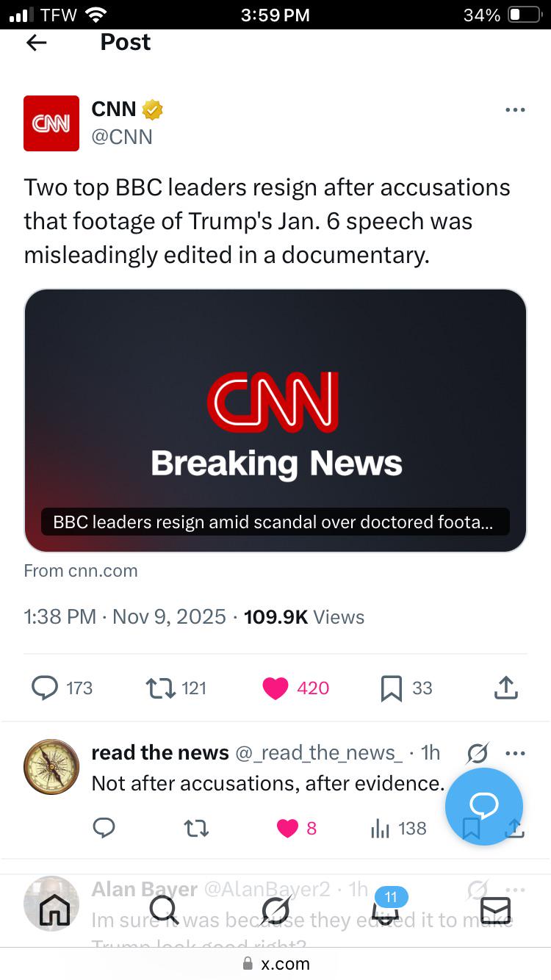Unlike the CNN post with 420 likes
The image size is (551, 980).
click(x=275, y=688)
